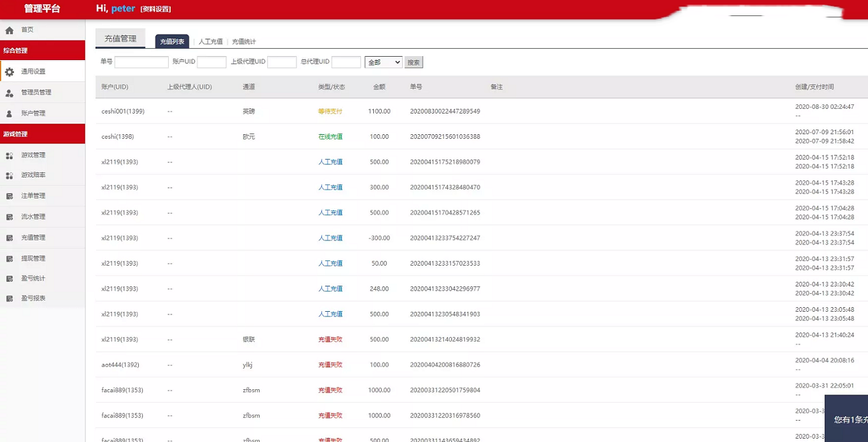This screenshot has width=868, height=442.
Task: Click the person icon for 账户管理
Action: coord(9,114)
